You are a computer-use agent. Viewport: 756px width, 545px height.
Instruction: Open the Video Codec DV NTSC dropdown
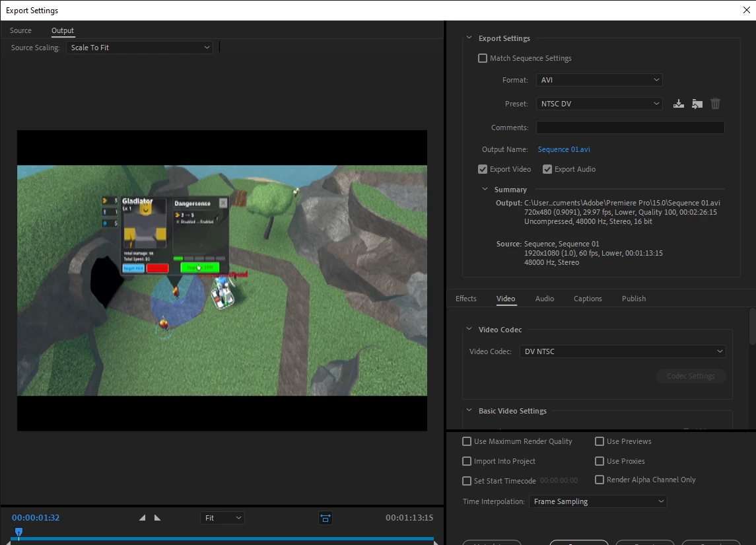pyautogui.click(x=623, y=351)
